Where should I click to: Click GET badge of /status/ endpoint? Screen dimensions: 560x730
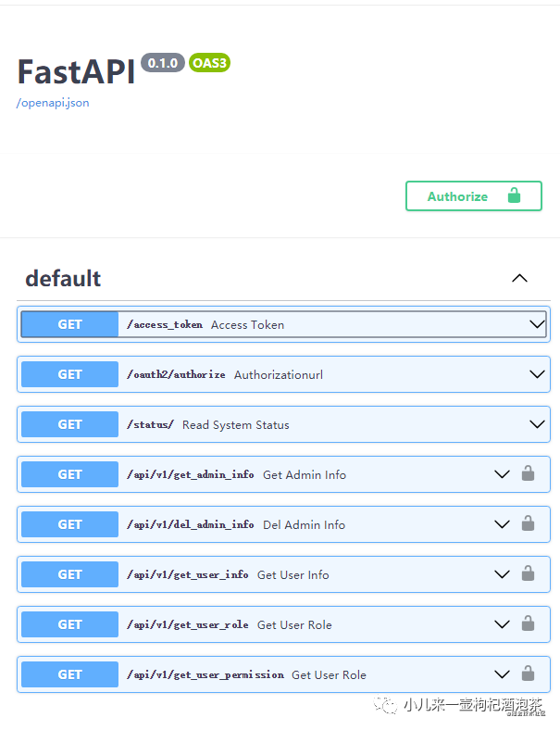[x=70, y=424]
